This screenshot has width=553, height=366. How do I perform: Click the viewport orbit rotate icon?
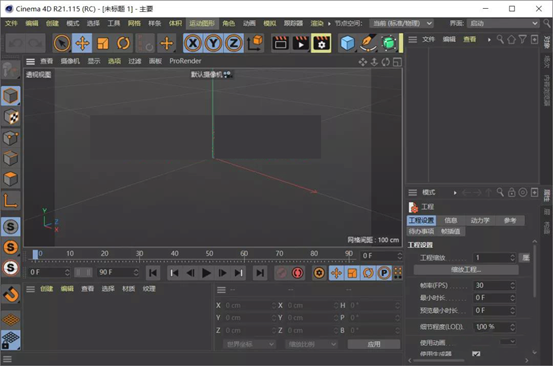point(386,62)
